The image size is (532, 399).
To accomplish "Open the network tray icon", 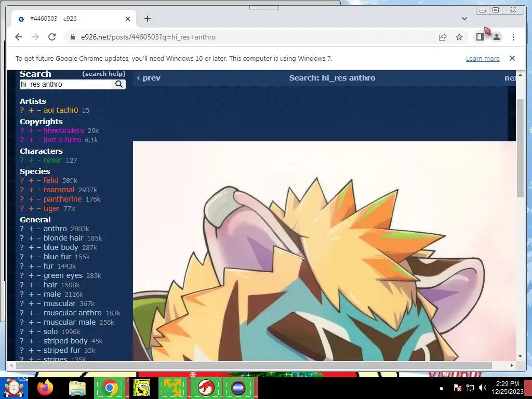I will (470, 388).
